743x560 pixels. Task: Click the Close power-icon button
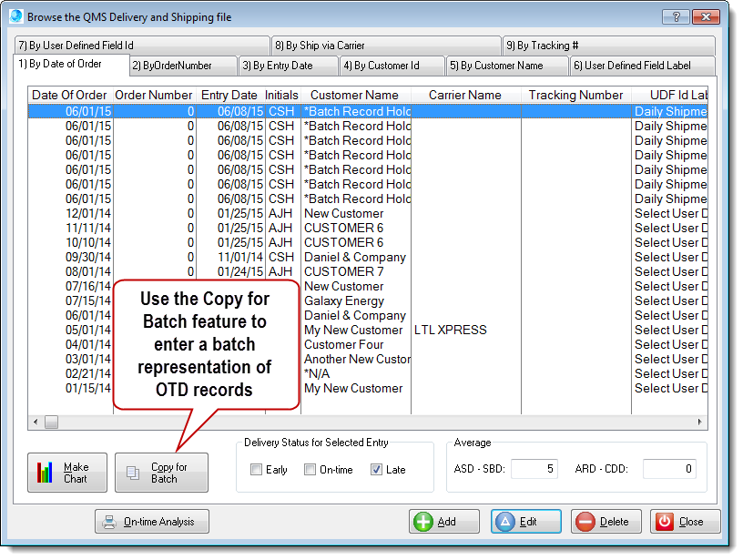click(x=686, y=522)
